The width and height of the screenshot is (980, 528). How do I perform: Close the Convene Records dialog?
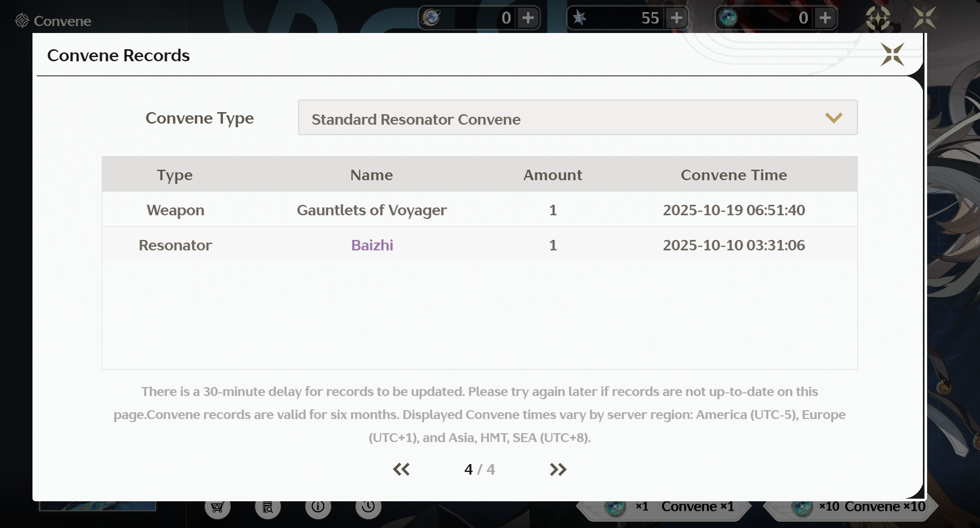point(893,54)
